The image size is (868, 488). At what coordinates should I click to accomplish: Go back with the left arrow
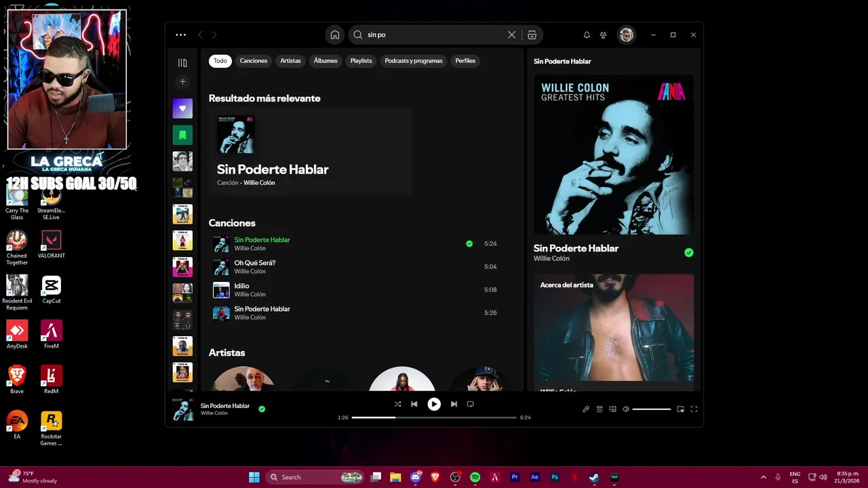(x=200, y=35)
